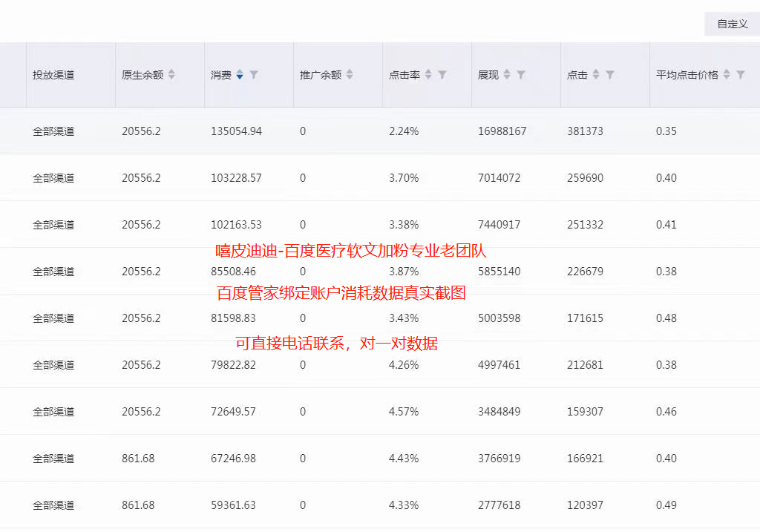Open the 自定义 column customization button
The height and width of the screenshot is (532, 760).
(732, 24)
